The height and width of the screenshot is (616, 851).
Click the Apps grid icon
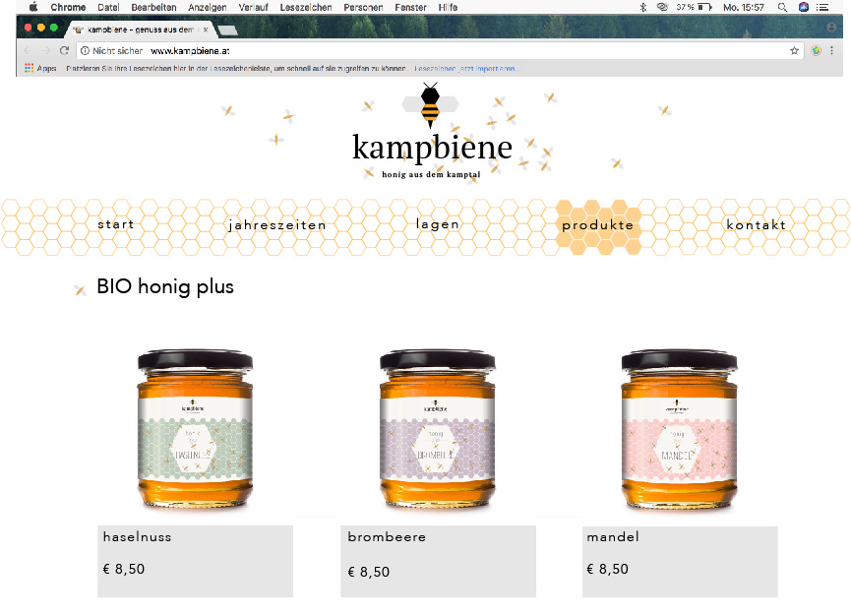pyautogui.click(x=29, y=68)
